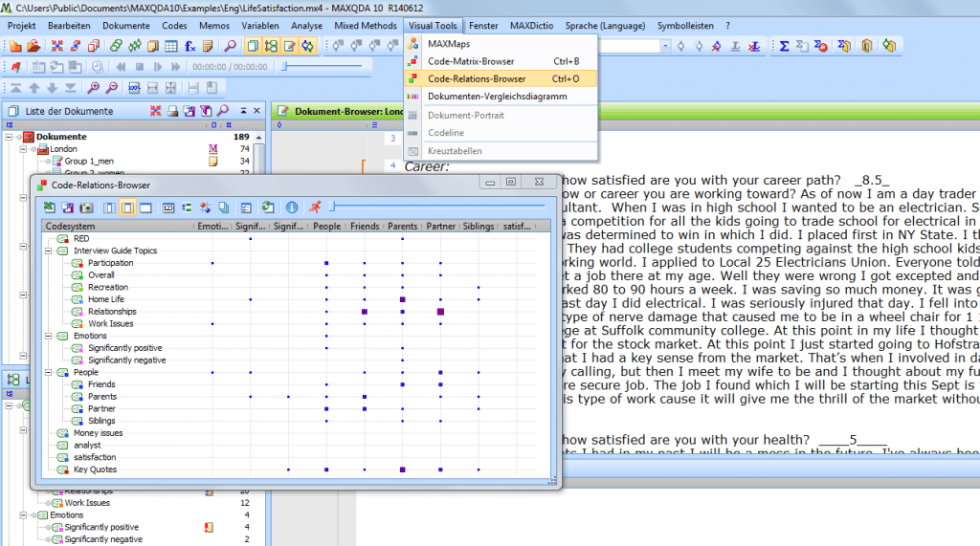This screenshot has width=980, height=546.
Task: Click the New Project folder icon
Action: [15, 46]
